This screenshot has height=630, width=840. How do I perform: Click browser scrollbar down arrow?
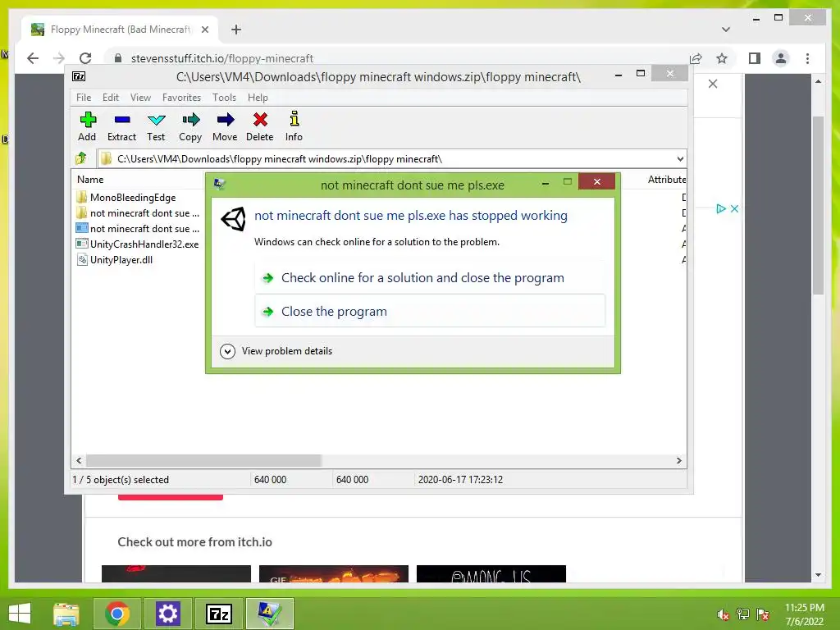[x=818, y=575]
